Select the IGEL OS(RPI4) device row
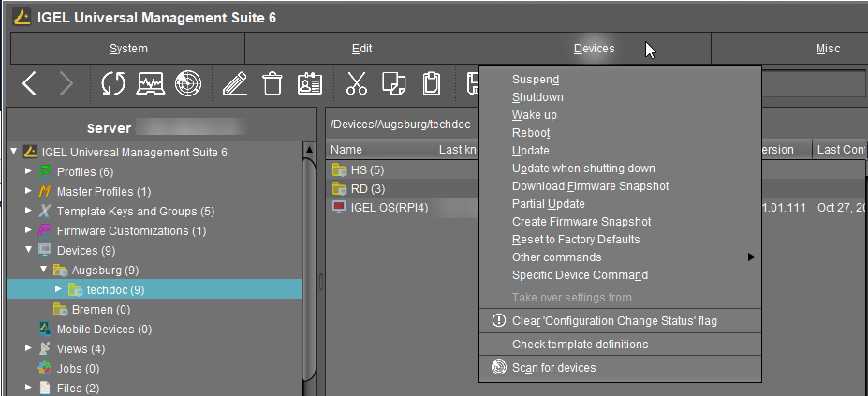 click(389, 207)
